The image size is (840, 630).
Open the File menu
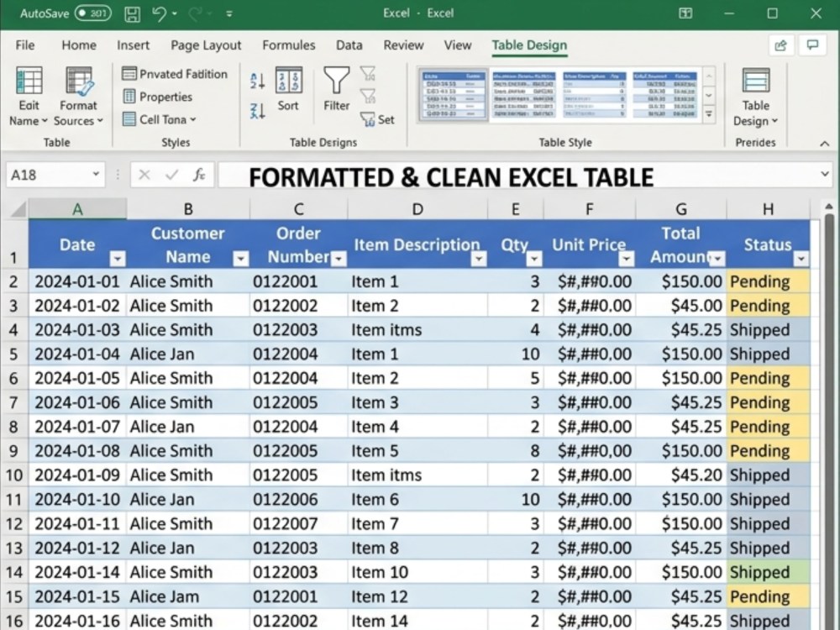click(25, 45)
